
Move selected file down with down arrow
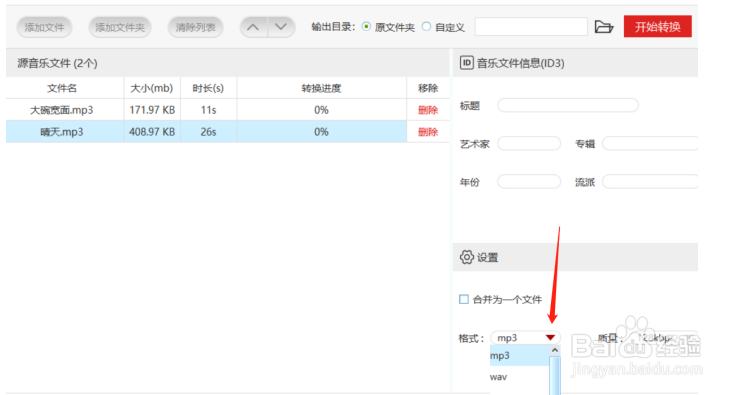(281, 27)
